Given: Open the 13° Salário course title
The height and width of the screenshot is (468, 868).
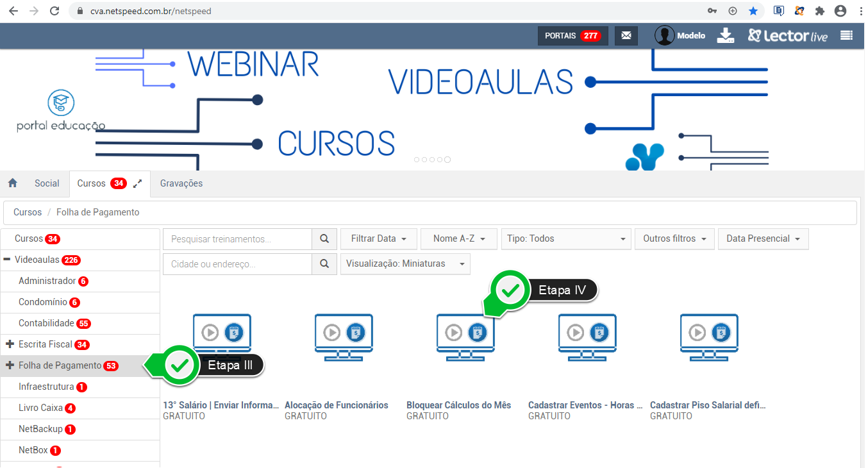Looking at the screenshot, I should 221,405.
